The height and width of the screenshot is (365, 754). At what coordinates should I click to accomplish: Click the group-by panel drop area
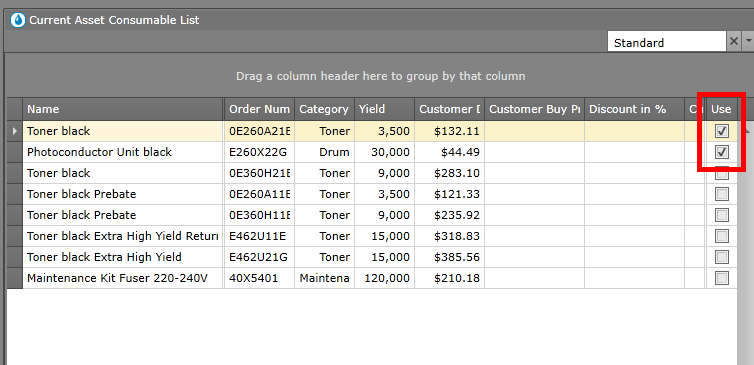tap(380, 76)
